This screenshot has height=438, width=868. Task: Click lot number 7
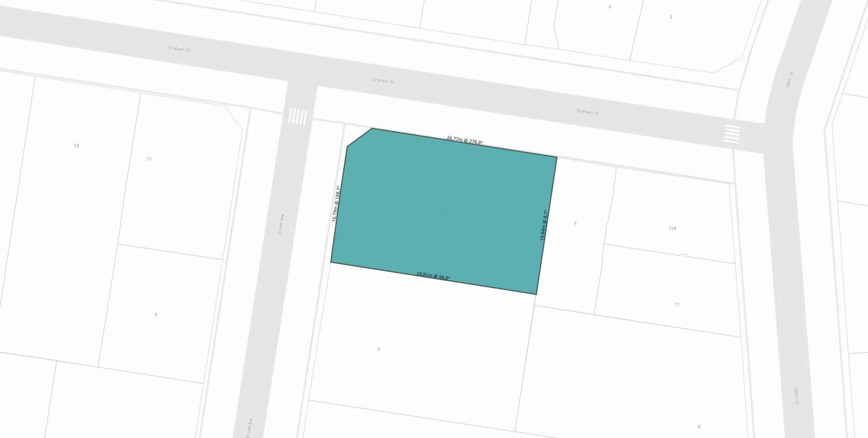[x=575, y=224]
